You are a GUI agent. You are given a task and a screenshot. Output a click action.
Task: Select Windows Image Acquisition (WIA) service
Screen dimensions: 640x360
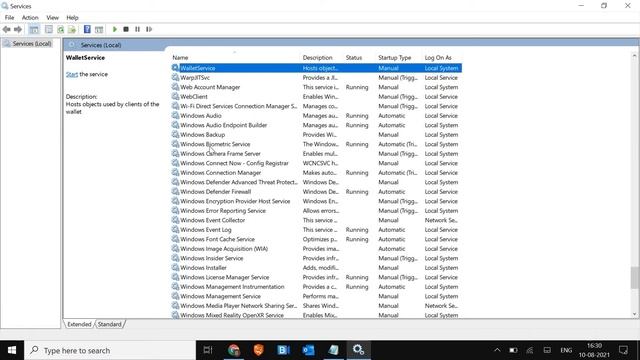(316, 249)
